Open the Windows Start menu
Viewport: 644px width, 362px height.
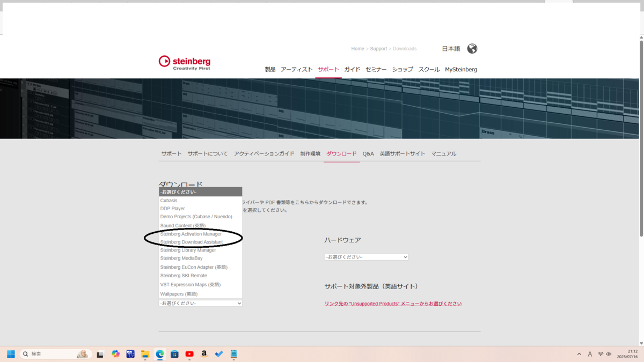click(11, 354)
